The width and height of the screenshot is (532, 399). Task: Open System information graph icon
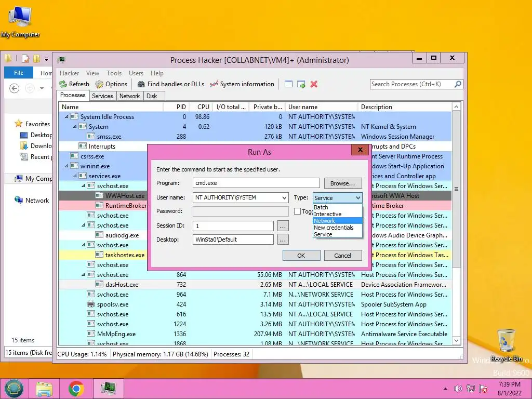tap(214, 84)
